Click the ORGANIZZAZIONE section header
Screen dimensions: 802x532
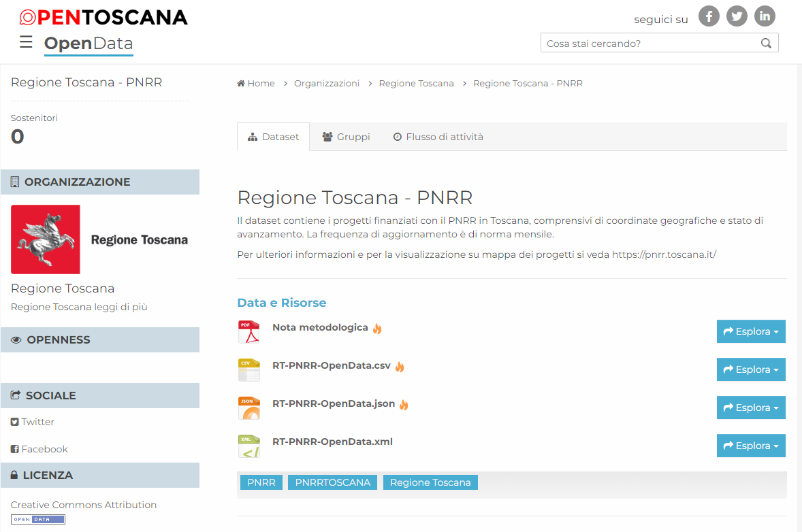coord(100,182)
